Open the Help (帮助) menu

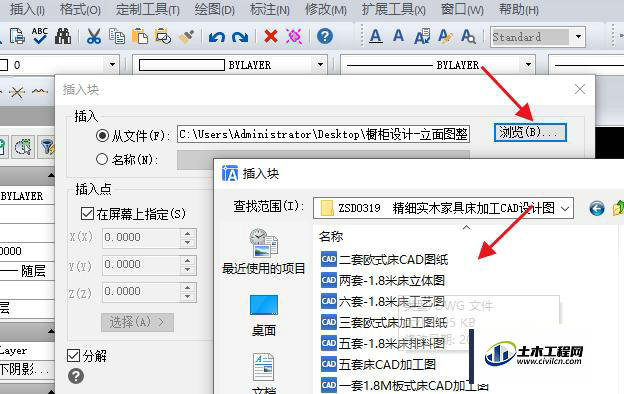(519, 9)
